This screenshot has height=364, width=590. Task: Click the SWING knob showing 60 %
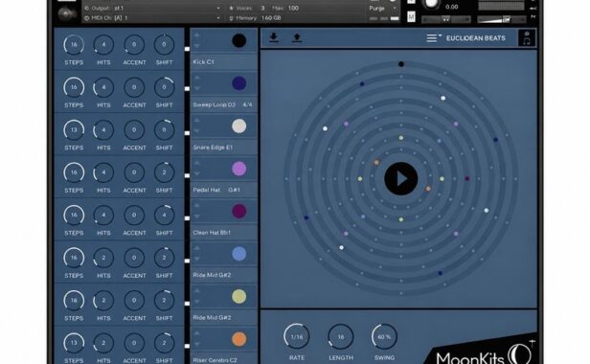pyautogui.click(x=384, y=336)
